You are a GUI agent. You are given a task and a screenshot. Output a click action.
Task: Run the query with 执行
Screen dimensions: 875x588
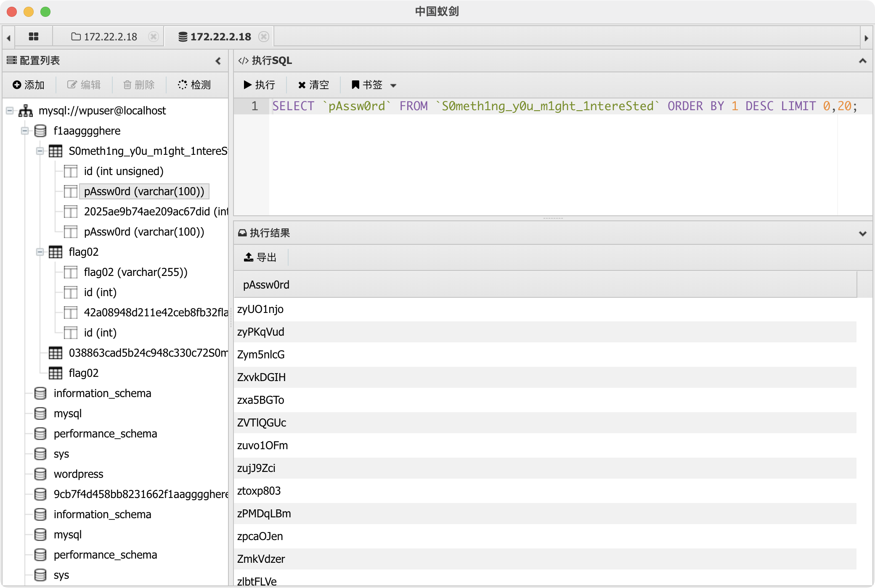[260, 85]
